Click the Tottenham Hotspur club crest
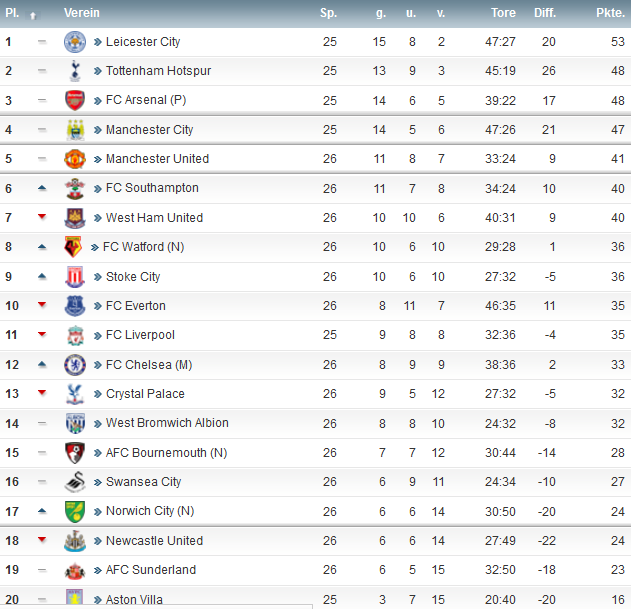Image resolution: width=631 pixels, height=609 pixels. coord(75,71)
